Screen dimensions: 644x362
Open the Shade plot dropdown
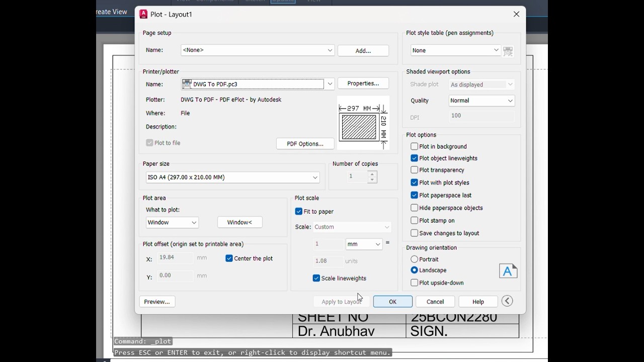pos(481,84)
